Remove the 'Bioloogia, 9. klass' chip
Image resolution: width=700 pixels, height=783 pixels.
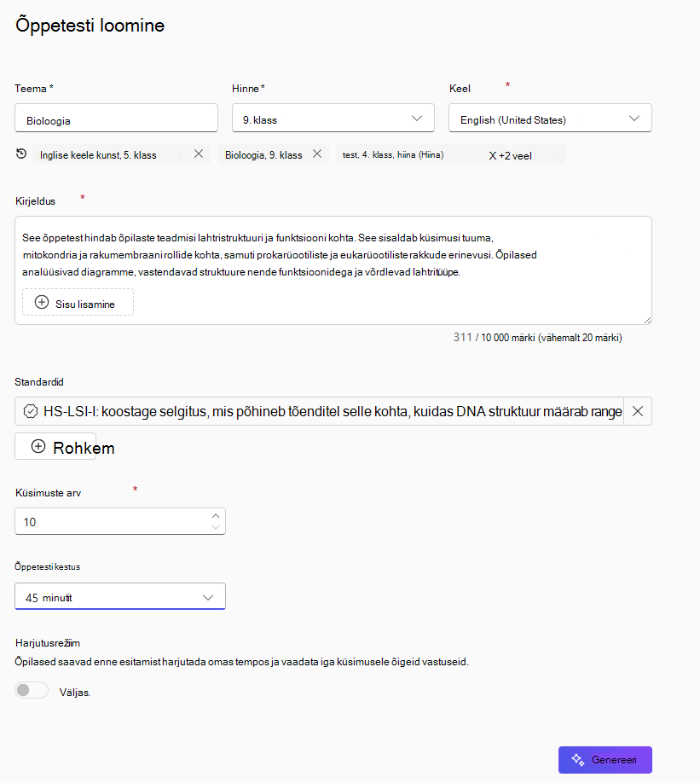317,154
